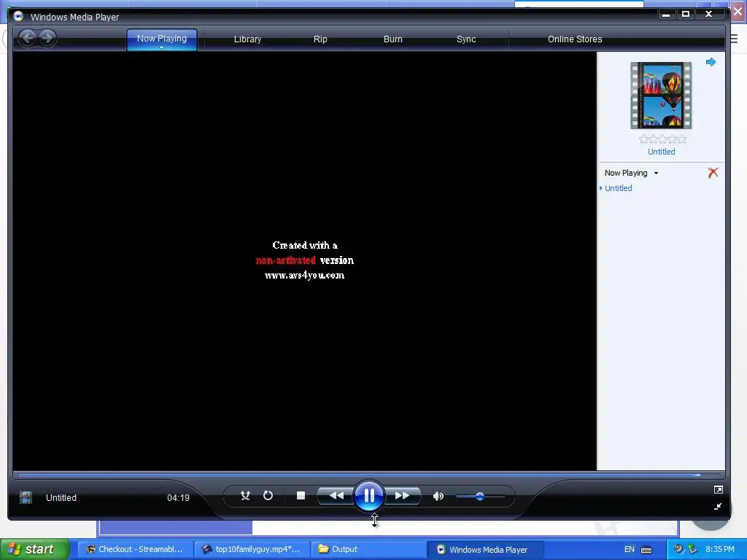747x560 pixels.
Task: Expand Now Playing tab dropdown arrow
Action: tap(161, 47)
